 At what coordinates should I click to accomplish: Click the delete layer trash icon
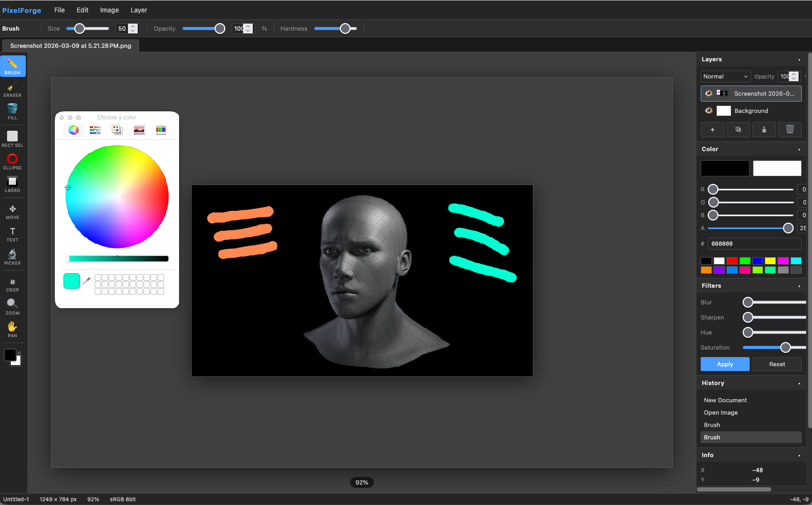click(x=789, y=130)
